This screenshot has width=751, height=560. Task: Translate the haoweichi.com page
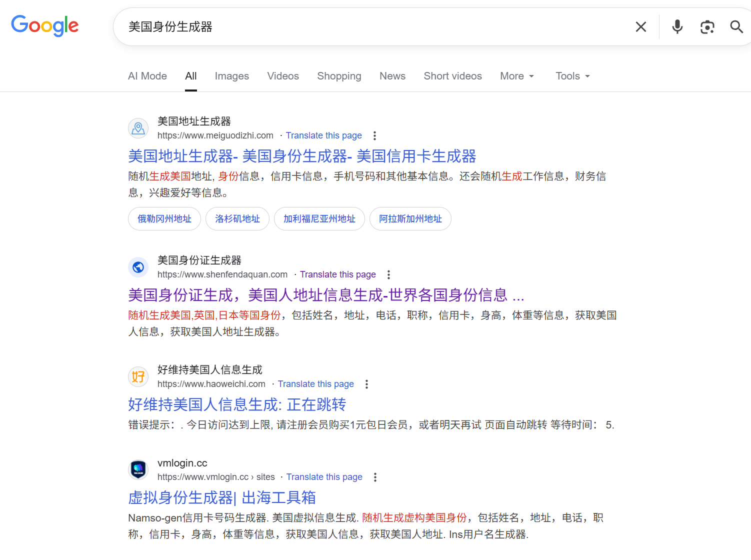[x=316, y=384]
